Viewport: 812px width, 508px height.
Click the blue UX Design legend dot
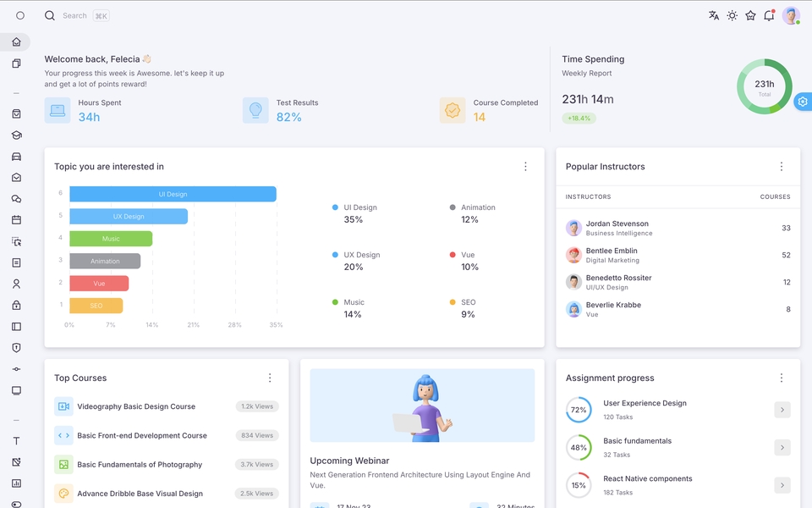pos(335,255)
